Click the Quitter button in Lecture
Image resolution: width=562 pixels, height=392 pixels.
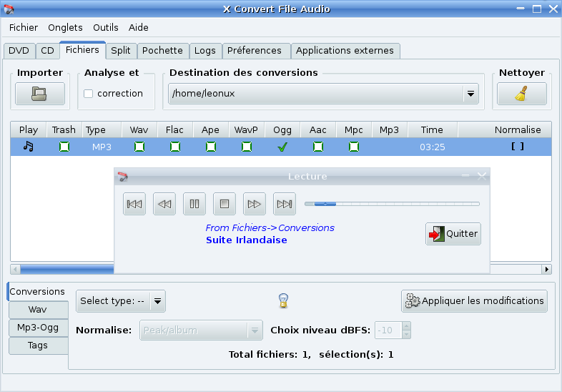[x=453, y=234]
